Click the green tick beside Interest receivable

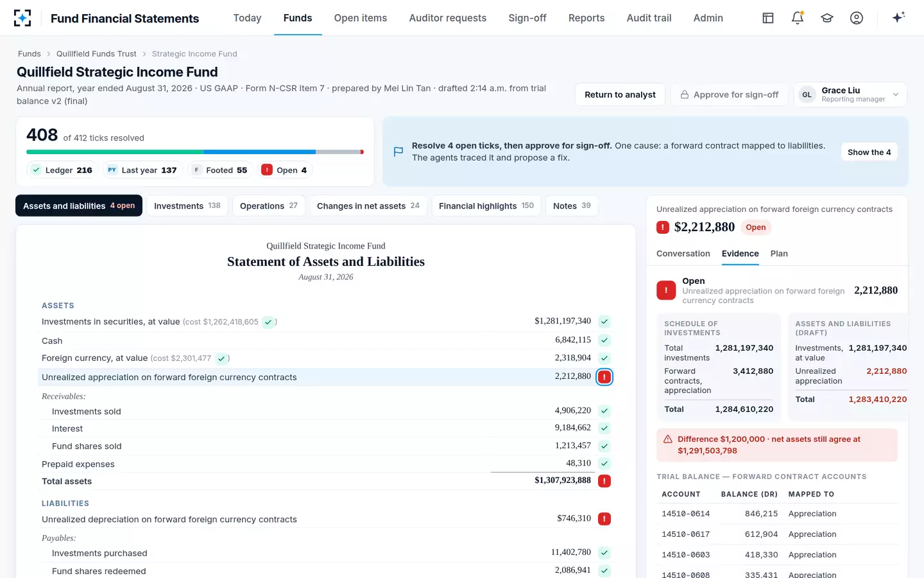pos(604,428)
